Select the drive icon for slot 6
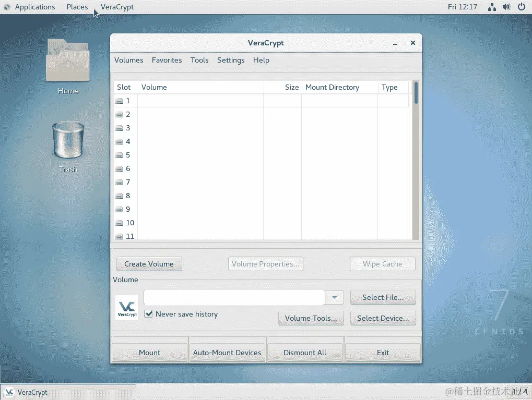The height and width of the screenshot is (400, 532). 119,169
